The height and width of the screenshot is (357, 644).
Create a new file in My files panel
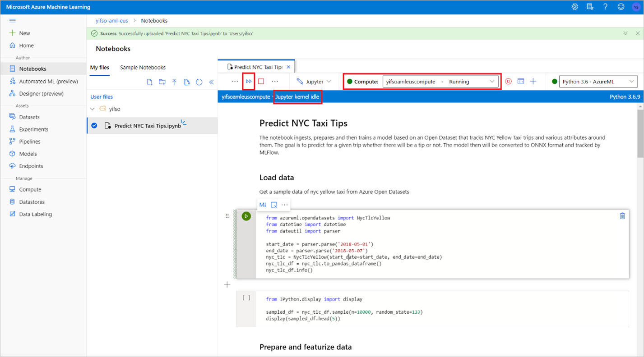[x=150, y=82]
